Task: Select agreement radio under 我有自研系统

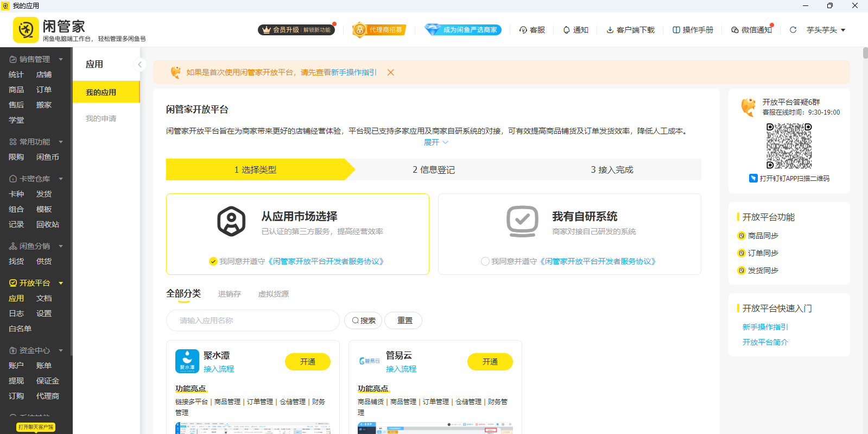Action: tap(485, 261)
